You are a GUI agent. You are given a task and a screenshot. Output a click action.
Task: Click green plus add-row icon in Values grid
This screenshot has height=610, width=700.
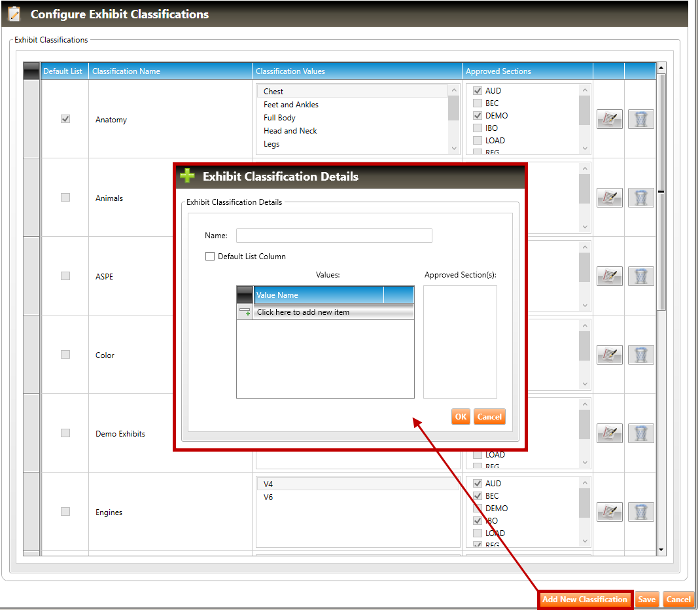click(x=245, y=312)
